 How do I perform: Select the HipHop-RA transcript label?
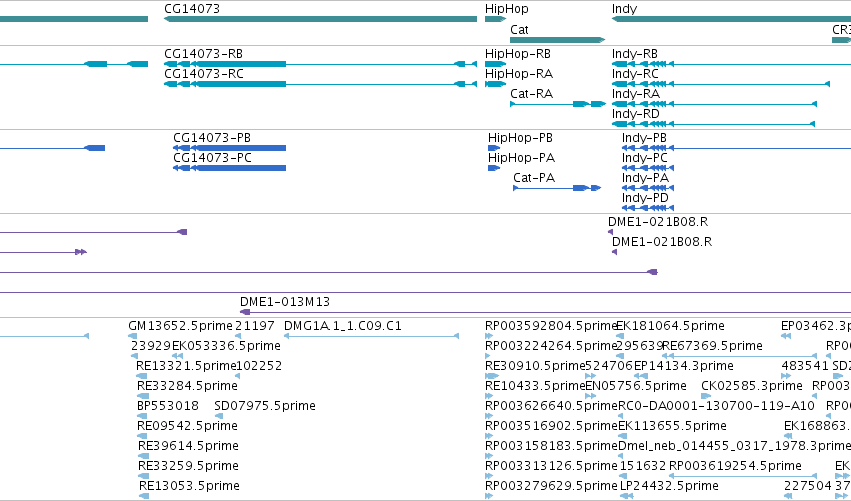click(x=518, y=74)
